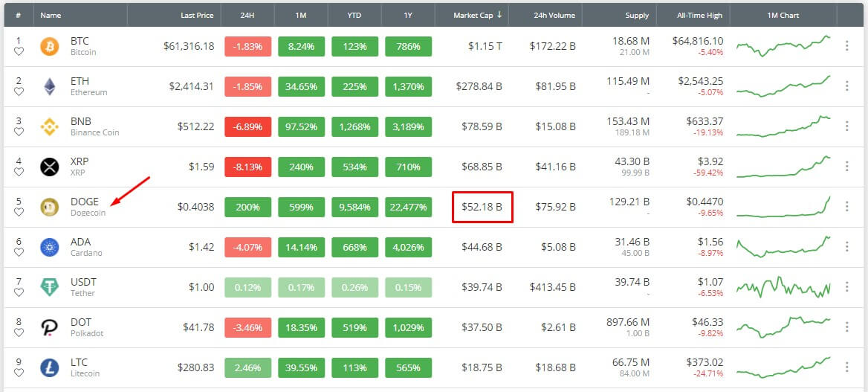Sort by the 1Y column header
868x392 pixels.
click(408, 15)
